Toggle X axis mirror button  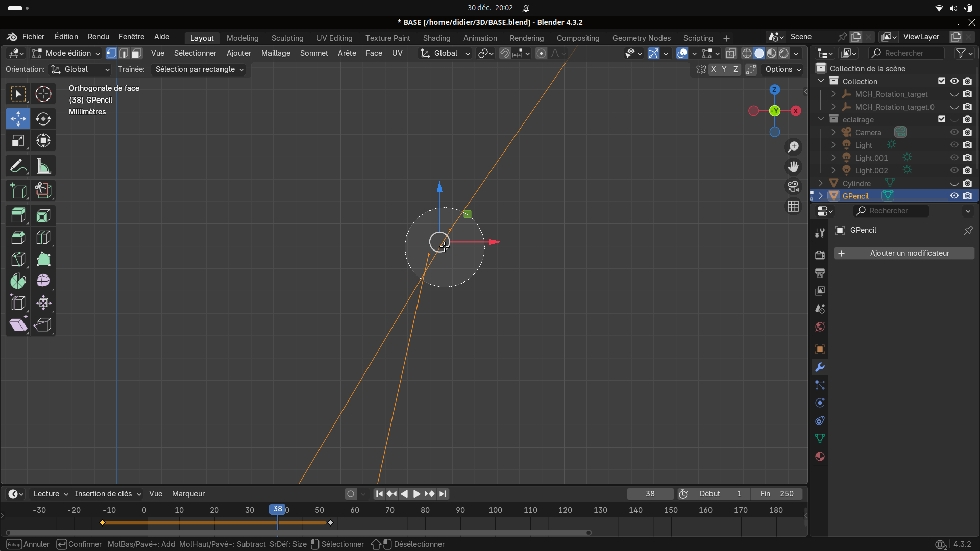click(713, 69)
